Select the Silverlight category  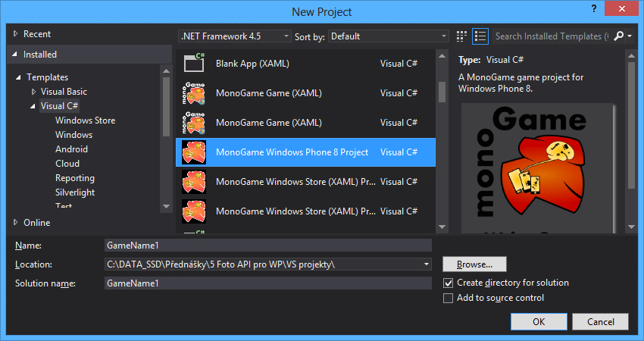75,192
